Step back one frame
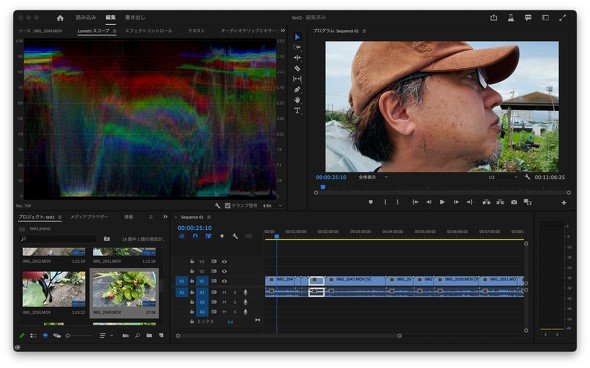Viewport: 590px width, 368px height. click(x=429, y=202)
